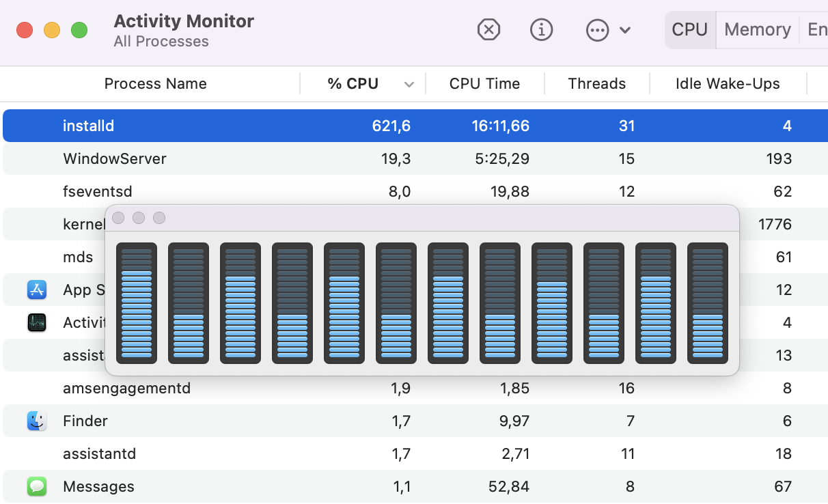Viewport: 828px width, 504px height.
Task: Click the ellipsis more-actions icon
Action: coord(597,30)
